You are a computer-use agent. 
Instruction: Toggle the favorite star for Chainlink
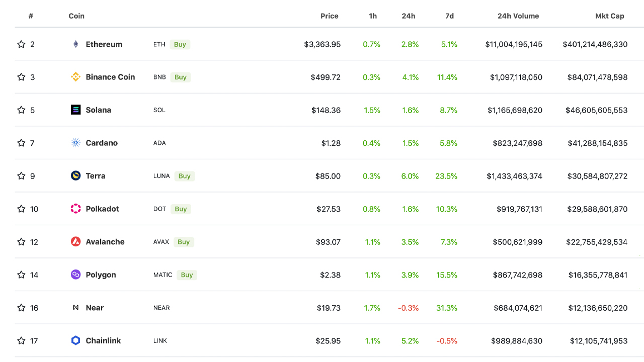[21, 340]
